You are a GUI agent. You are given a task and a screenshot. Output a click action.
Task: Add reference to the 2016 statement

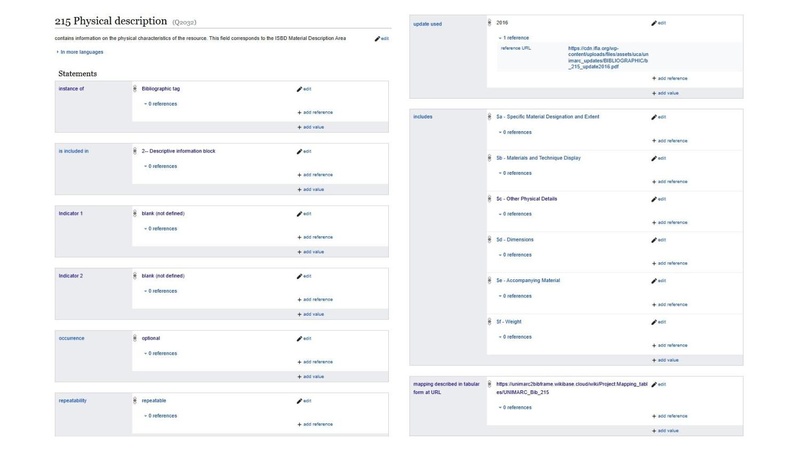tap(669, 79)
